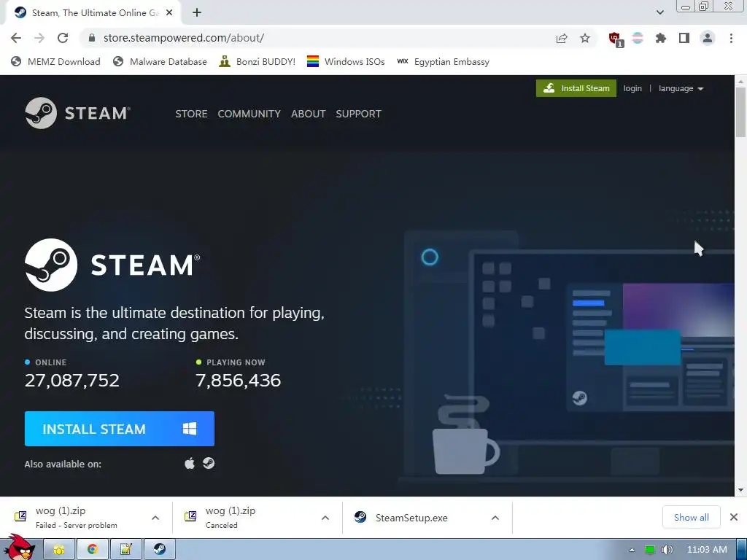747x560 pixels.
Task: Open the STORE menu
Action: click(192, 114)
